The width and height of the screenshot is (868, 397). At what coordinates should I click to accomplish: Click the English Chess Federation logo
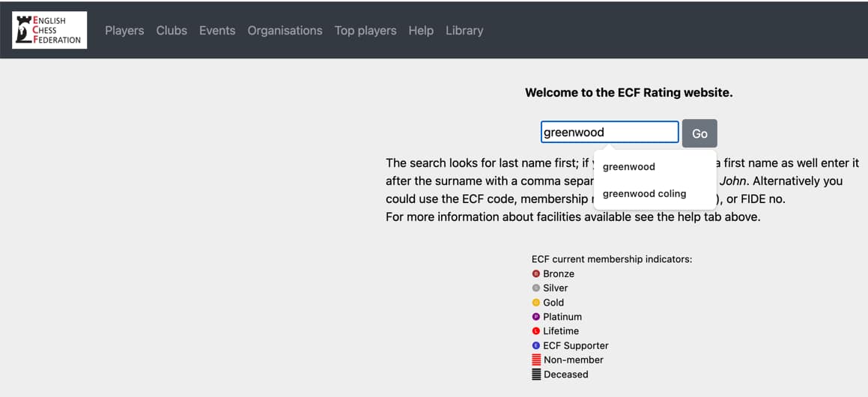pyautogui.click(x=49, y=30)
